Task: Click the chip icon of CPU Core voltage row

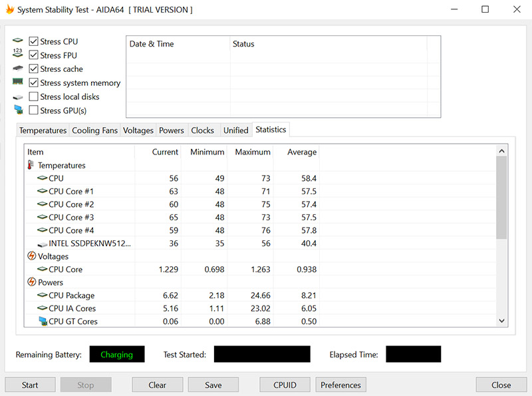Action: (43, 269)
